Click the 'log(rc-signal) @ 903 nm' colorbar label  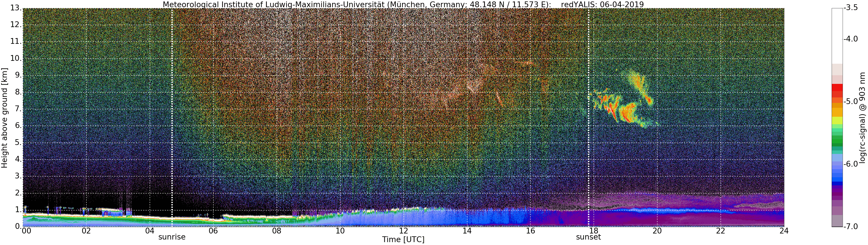pyautogui.click(x=863, y=117)
